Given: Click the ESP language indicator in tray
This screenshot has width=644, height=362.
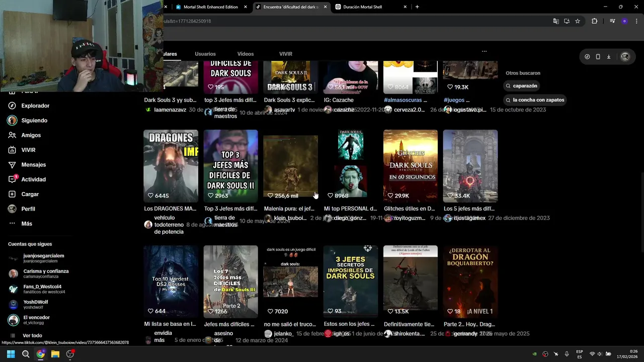Looking at the screenshot, I should pyautogui.click(x=580, y=354).
